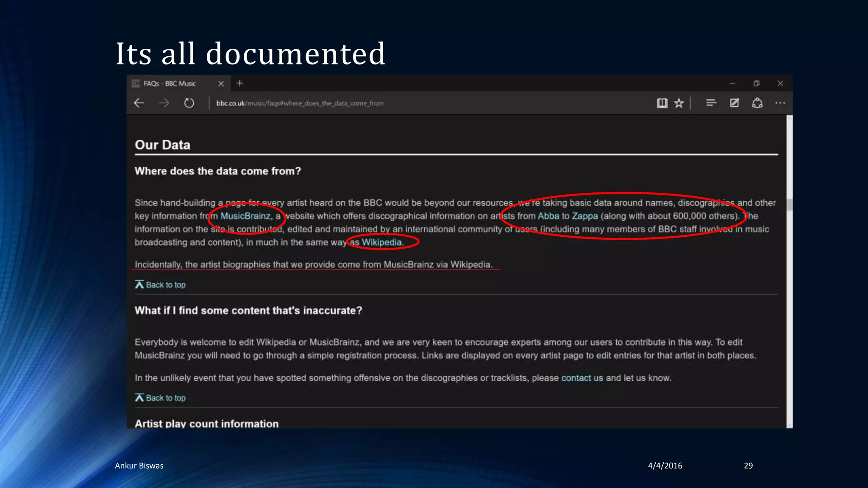Image resolution: width=868 pixels, height=488 pixels.
Task: Follow the Abba artist link
Action: [x=548, y=216]
